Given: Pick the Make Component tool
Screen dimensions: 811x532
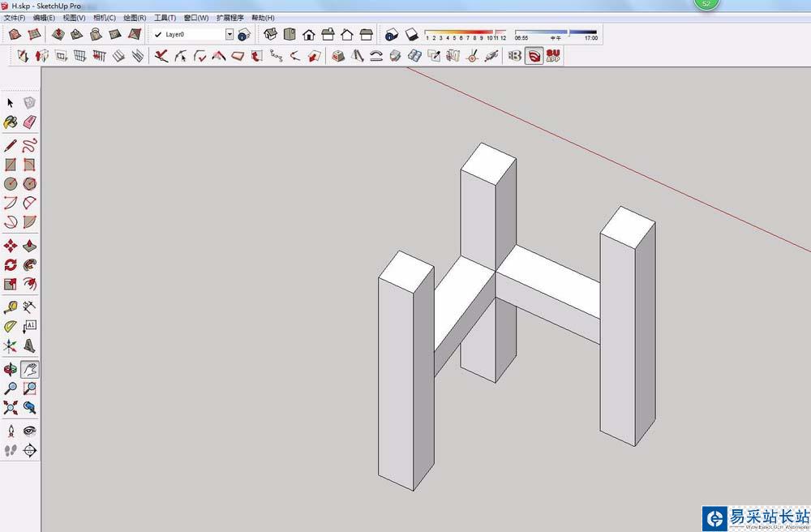Looking at the screenshot, I should [x=29, y=103].
